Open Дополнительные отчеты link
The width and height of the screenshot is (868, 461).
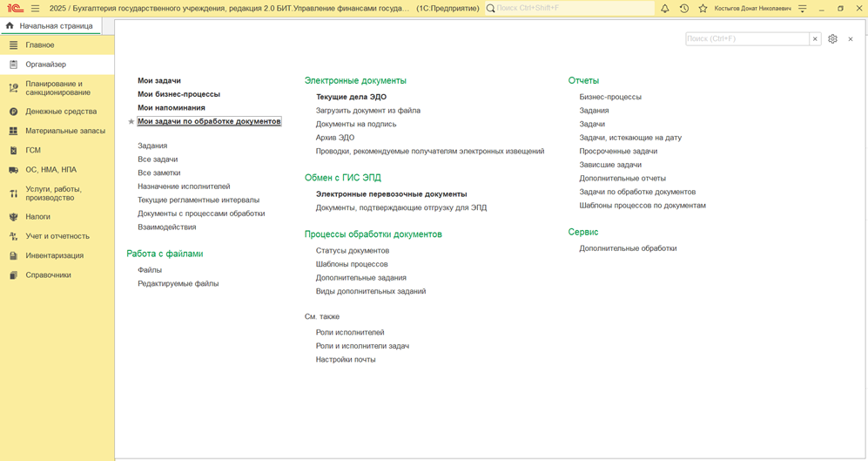click(x=622, y=179)
